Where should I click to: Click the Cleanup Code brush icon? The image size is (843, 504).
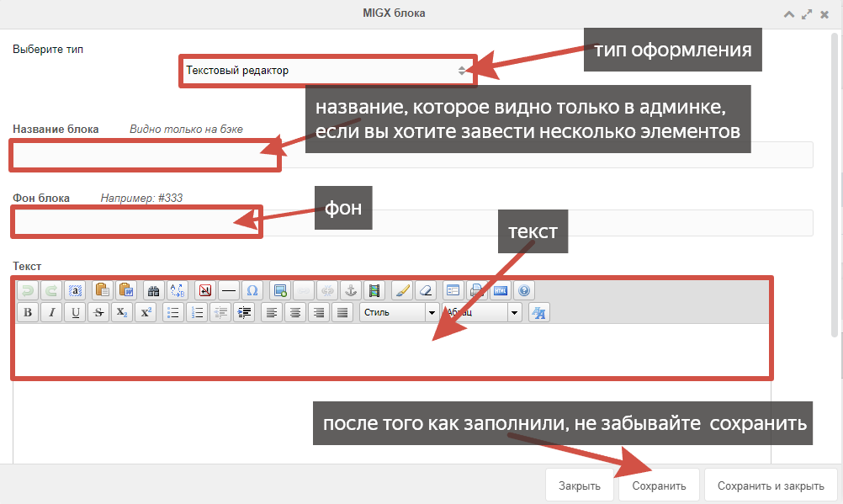(x=401, y=290)
